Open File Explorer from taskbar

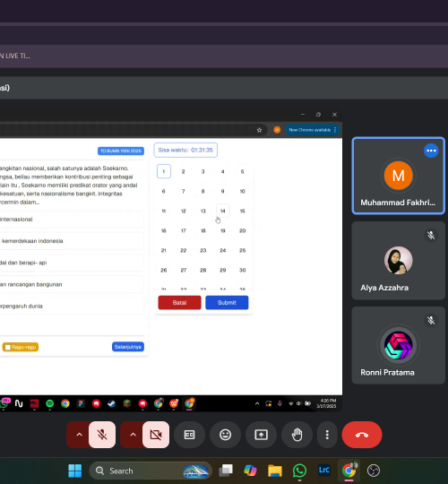(275, 471)
